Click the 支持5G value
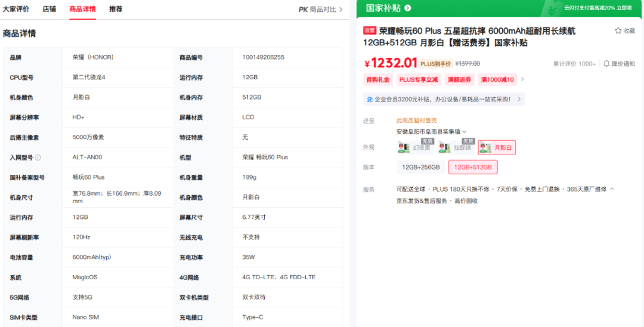Screen dimensions: 644x327 pos(82,297)
